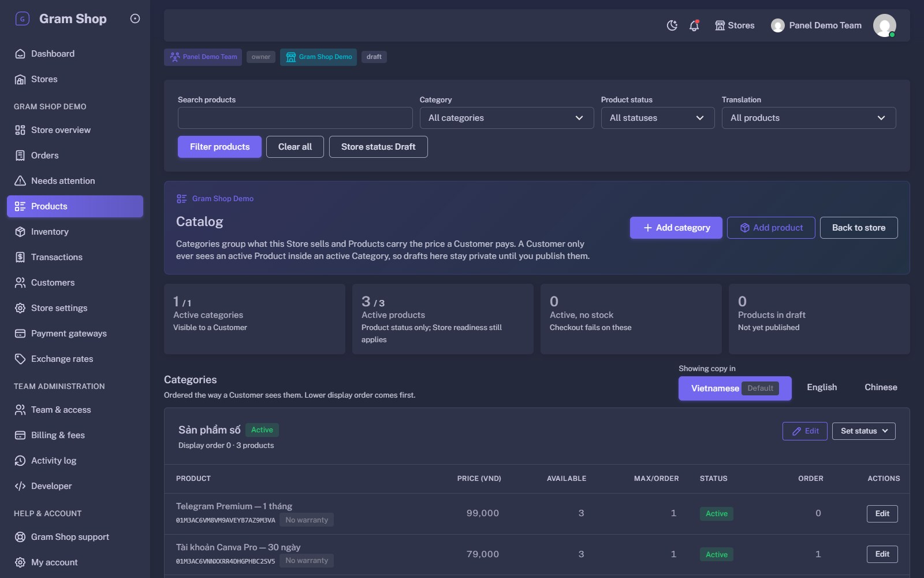
Task: Edit the Sản phẩm số category
Action: tap(805, 431)
